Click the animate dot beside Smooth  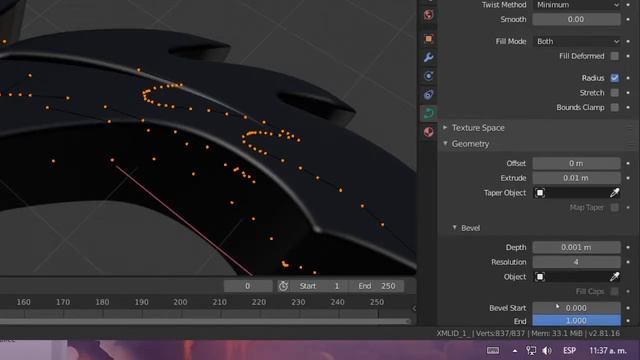click(628, 19)
